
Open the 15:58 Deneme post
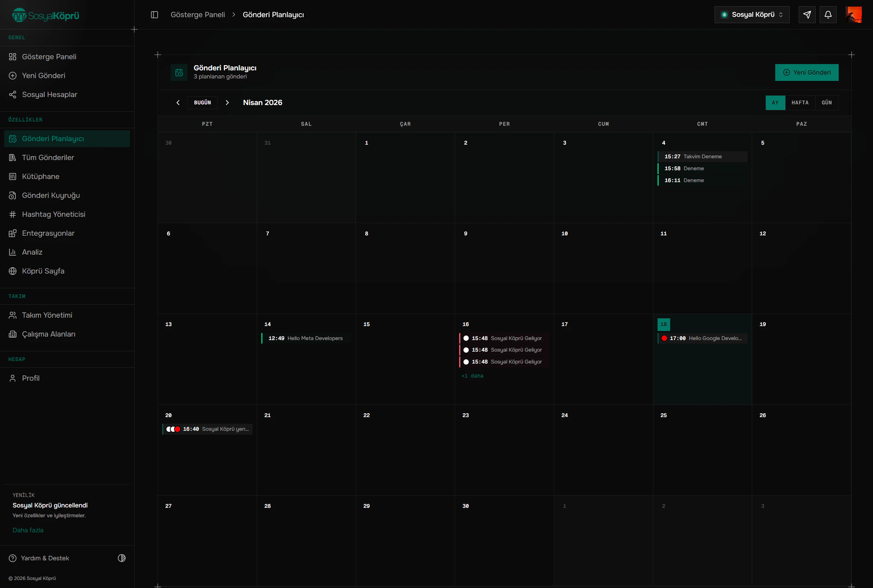click(703, 168)
